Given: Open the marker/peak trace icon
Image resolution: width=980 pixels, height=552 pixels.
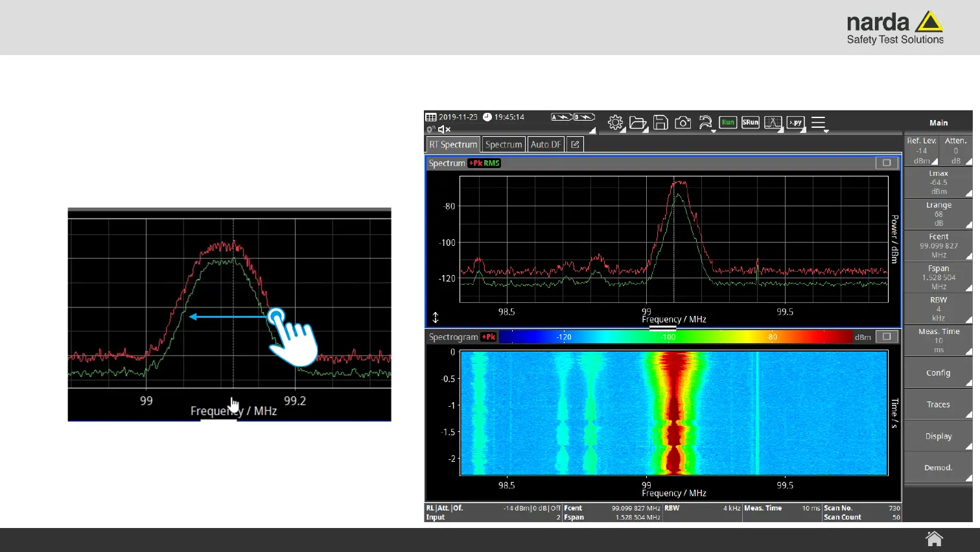Looking at the screenshot, I should [x=773, y=123].
